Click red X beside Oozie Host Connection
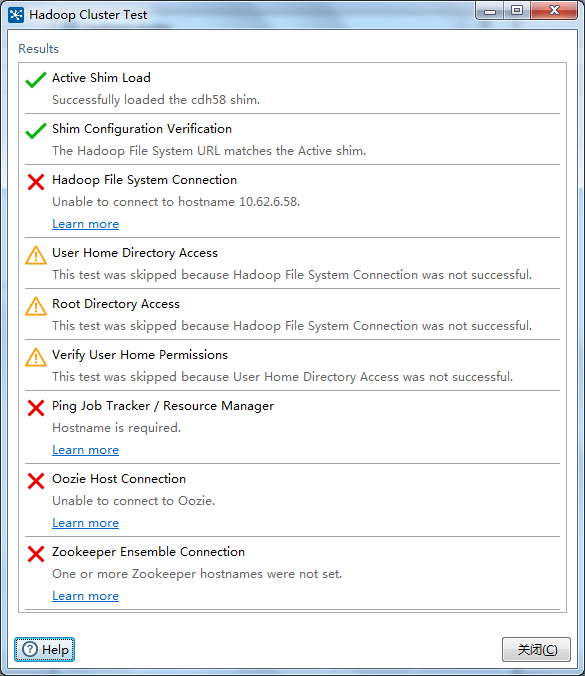The height and width of the screenshot is (676, 585). (x=36, y=481)
